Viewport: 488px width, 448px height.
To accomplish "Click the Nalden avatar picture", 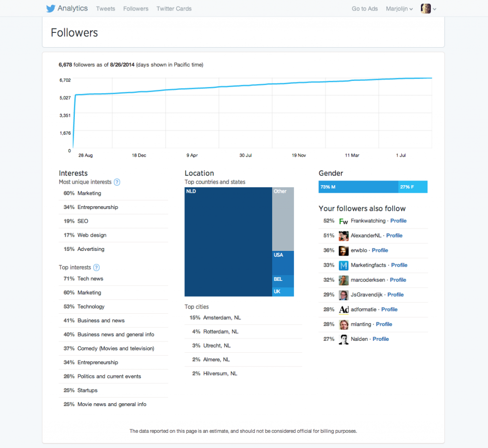I will click(343, 339).
